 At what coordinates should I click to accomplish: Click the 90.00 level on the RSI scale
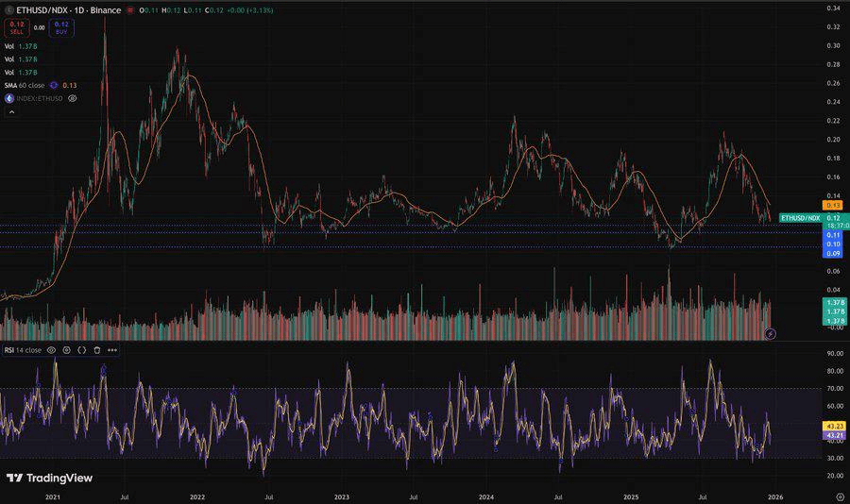point(836,353)
